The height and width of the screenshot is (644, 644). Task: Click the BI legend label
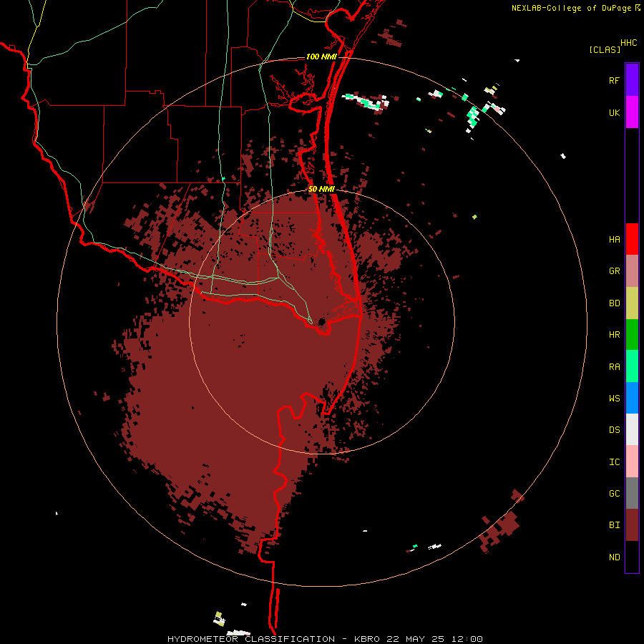coord(614,525)
